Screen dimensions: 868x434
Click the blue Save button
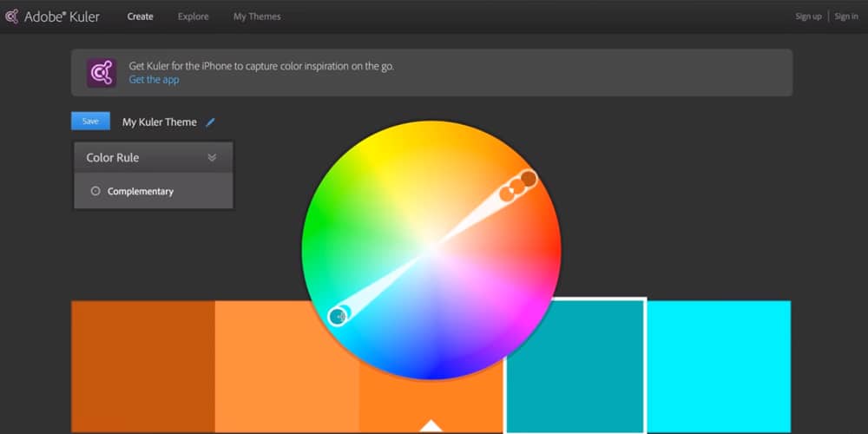91,122
